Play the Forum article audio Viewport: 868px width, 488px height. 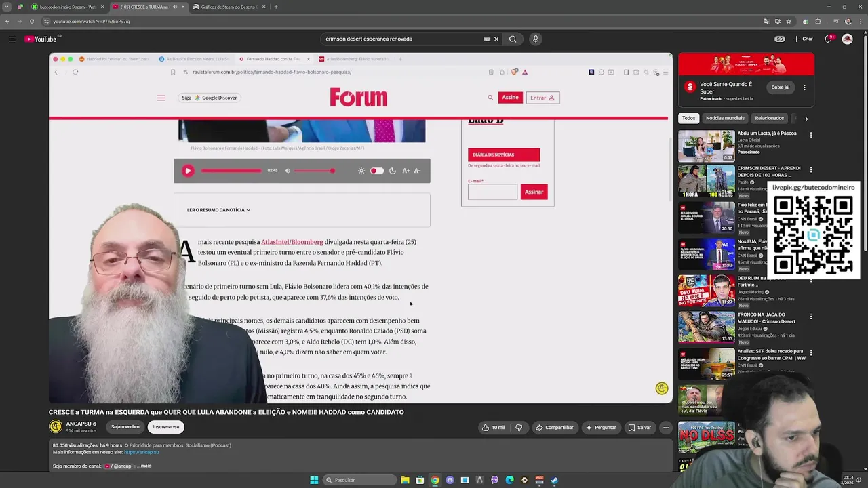coord(188,171)
